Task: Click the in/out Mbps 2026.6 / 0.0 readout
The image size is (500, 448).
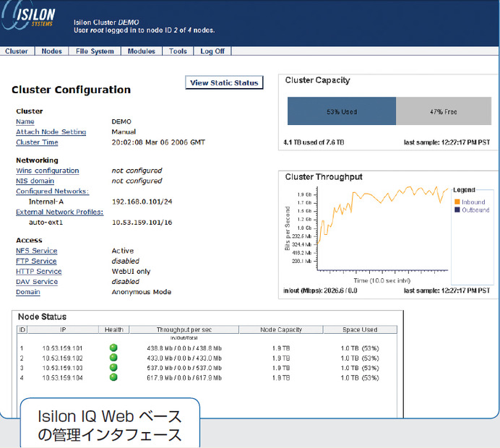Action: coord(320,290)
